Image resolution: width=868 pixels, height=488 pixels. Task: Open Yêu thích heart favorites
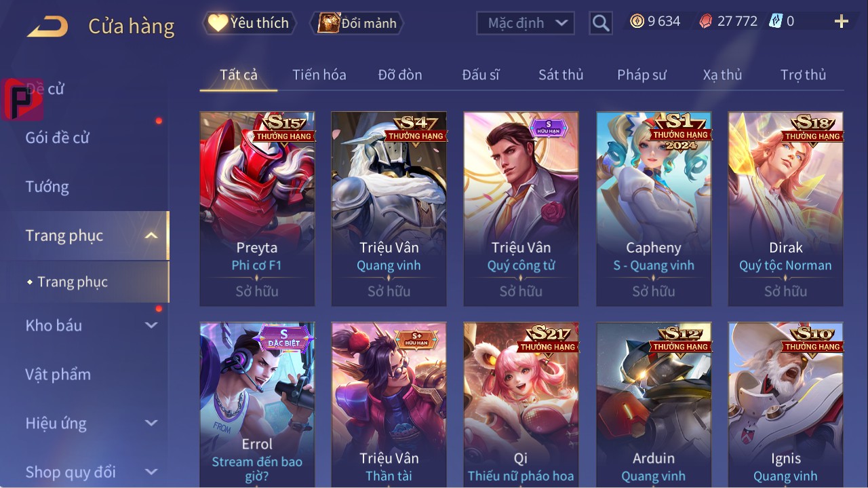coord(249,23)
